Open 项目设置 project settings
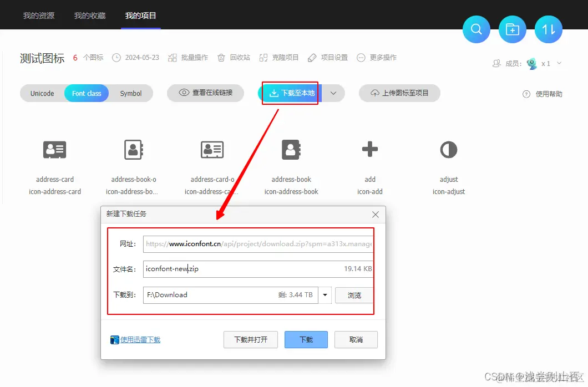 point(327,57)
